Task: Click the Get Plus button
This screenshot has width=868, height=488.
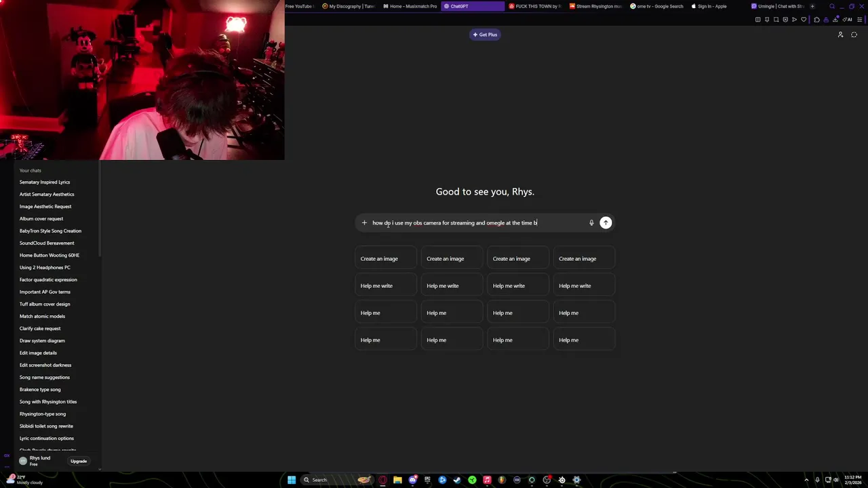Action: 485,35
